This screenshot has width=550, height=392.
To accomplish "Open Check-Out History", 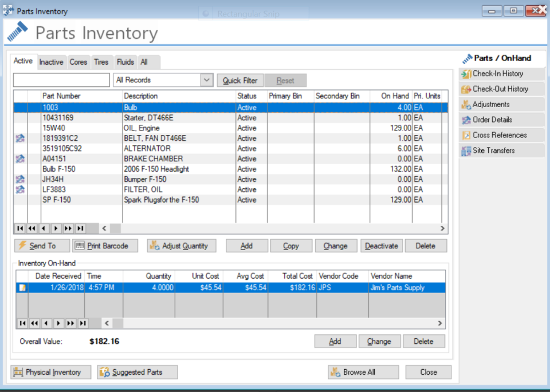I will [x=502, y=89].
